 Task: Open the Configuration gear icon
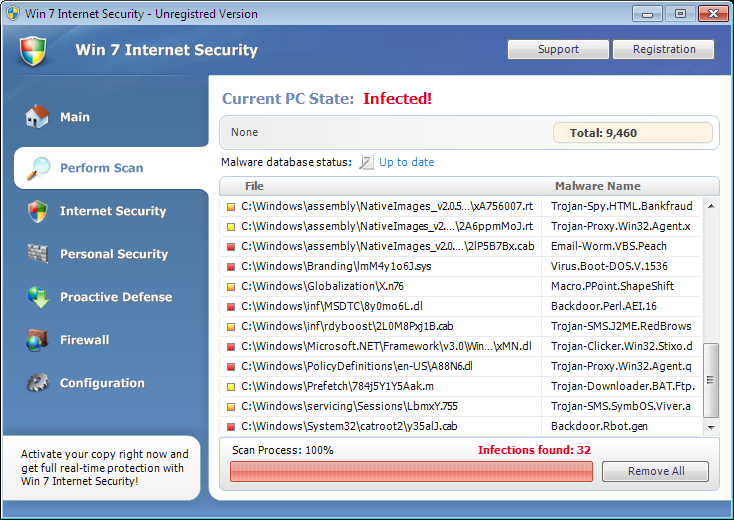[x=37, y=383]
